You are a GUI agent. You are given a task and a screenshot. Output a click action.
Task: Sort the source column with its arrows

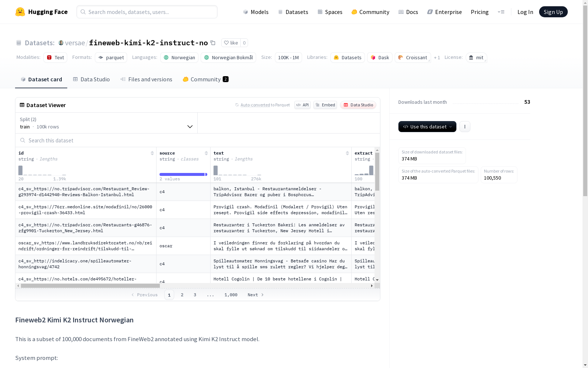[x=206, y=153]
